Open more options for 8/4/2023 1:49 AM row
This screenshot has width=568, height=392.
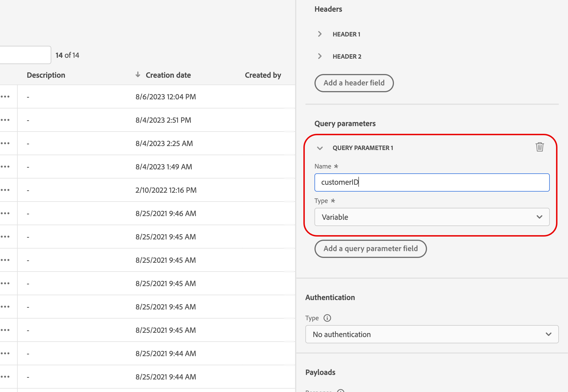coord(5,167)
